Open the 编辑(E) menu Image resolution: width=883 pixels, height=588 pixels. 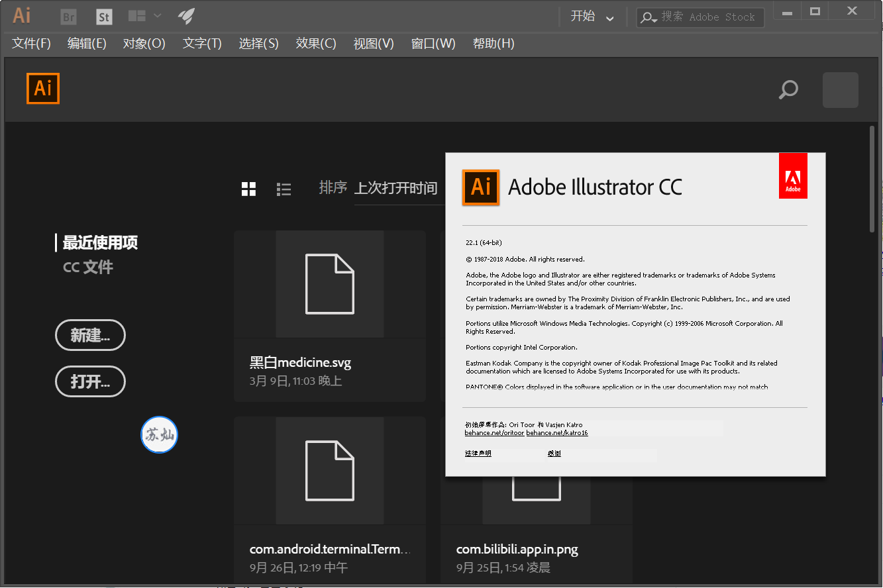tap(87, 44)
